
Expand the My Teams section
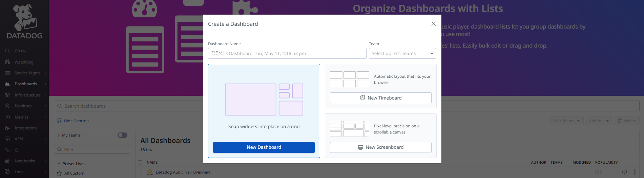[x=59, y=135]
